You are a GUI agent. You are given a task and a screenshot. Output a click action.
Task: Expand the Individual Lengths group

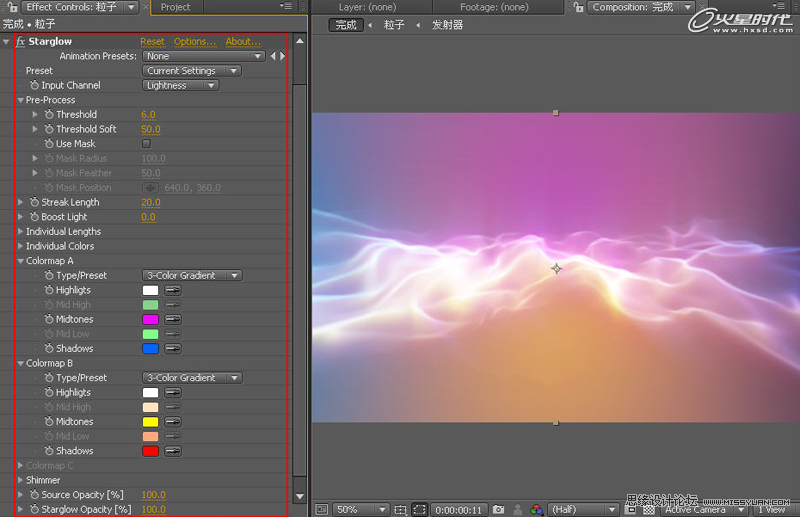[20, 232]
